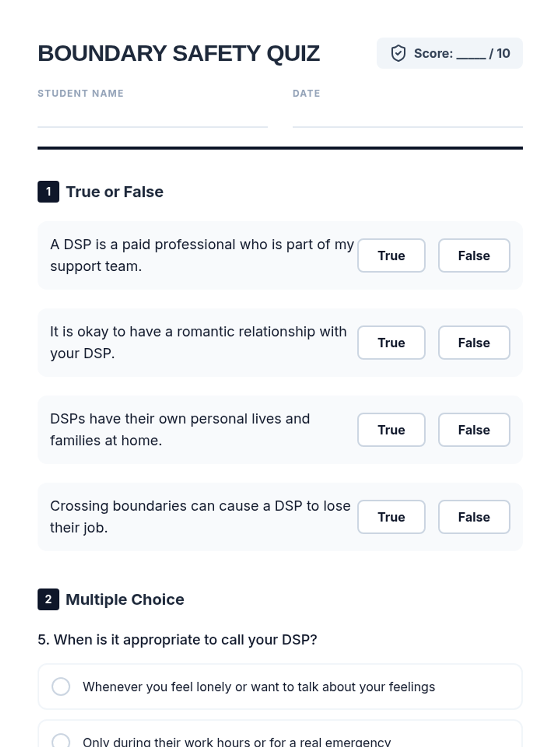Select True for DSP paid professional statement
This screenshot has height=747, width=560.
click(391, 255)
